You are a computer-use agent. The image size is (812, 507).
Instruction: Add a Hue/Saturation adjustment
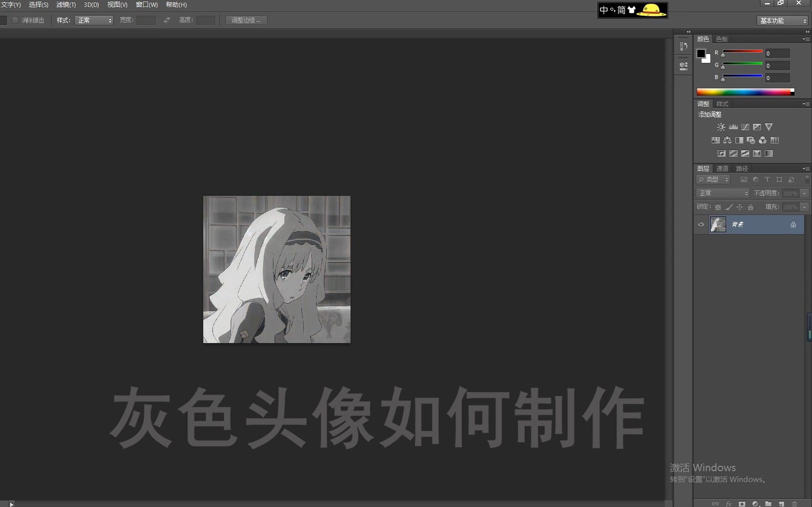(715, 140)
